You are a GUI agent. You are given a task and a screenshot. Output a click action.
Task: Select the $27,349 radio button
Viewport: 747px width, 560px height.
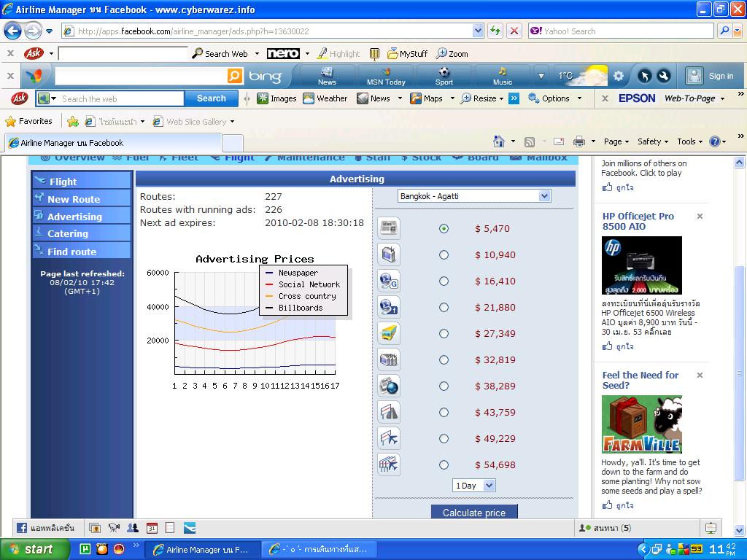point(444,333)
